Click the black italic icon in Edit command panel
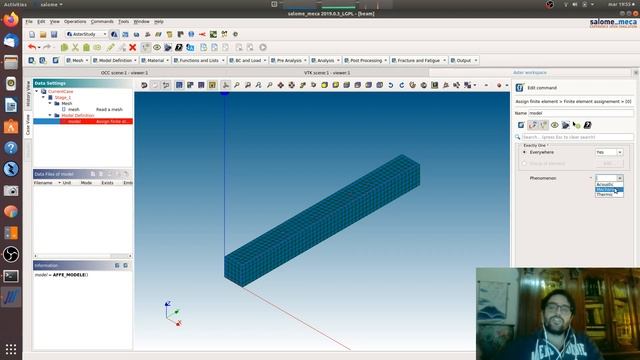Image resolution: width=640 pixels, height=360 pixels. coord(587,125)
